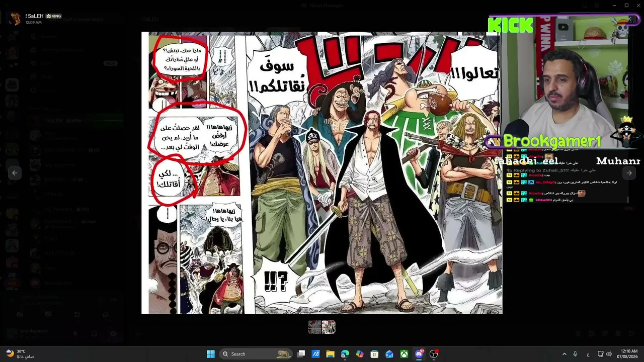Screen dimensions: 644x362
Task: Go to the previous image with left arrow
Action: [15, 173]
